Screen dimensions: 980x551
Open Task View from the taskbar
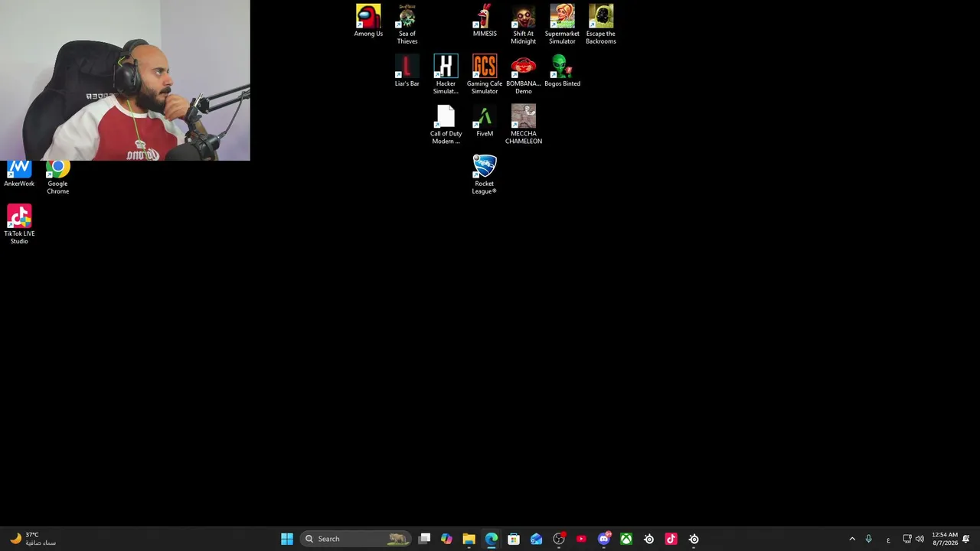tap(424, 539)
